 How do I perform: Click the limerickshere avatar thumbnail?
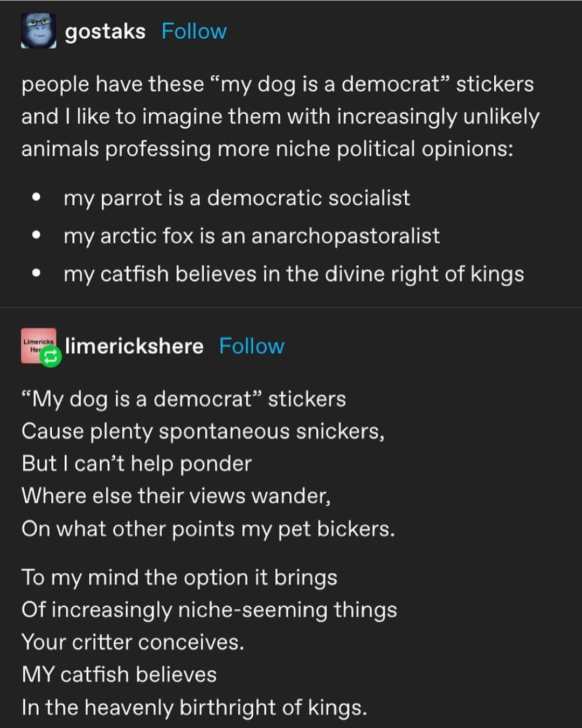[37, 344]
